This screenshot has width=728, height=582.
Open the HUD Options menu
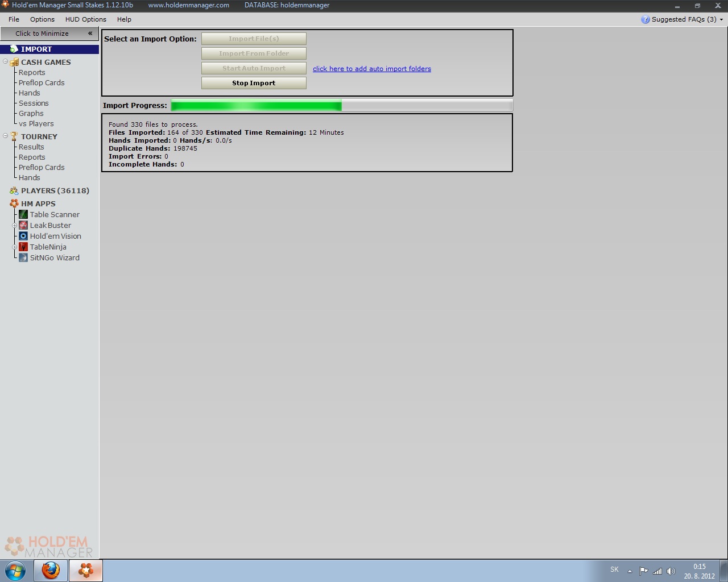tap(85, 19)
